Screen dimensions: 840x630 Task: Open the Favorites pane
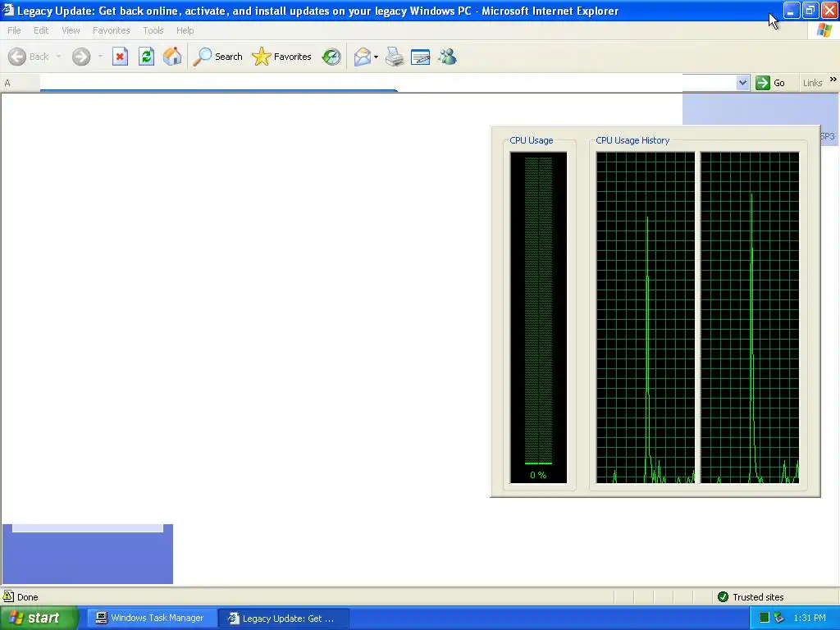point(282,57)
